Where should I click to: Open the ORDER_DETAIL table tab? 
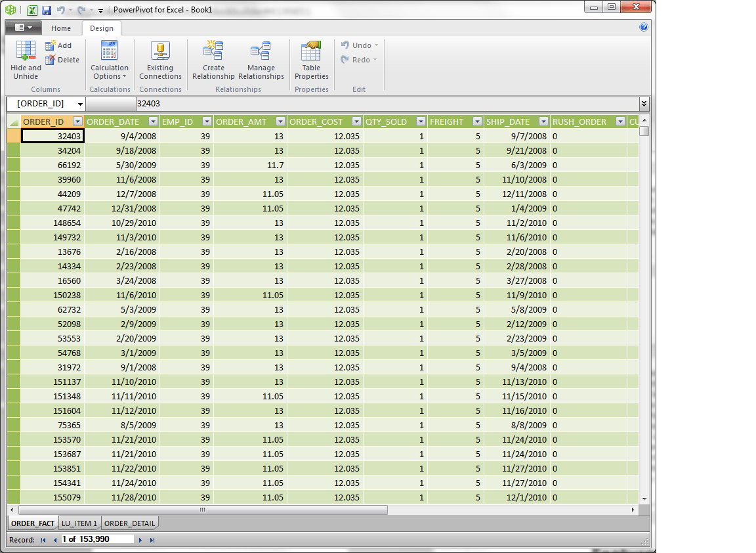[x=130, y=523]
